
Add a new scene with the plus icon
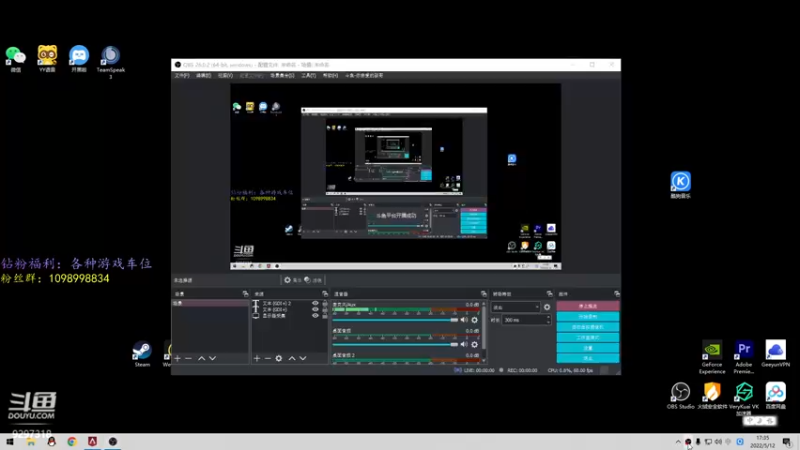[178, 358]
